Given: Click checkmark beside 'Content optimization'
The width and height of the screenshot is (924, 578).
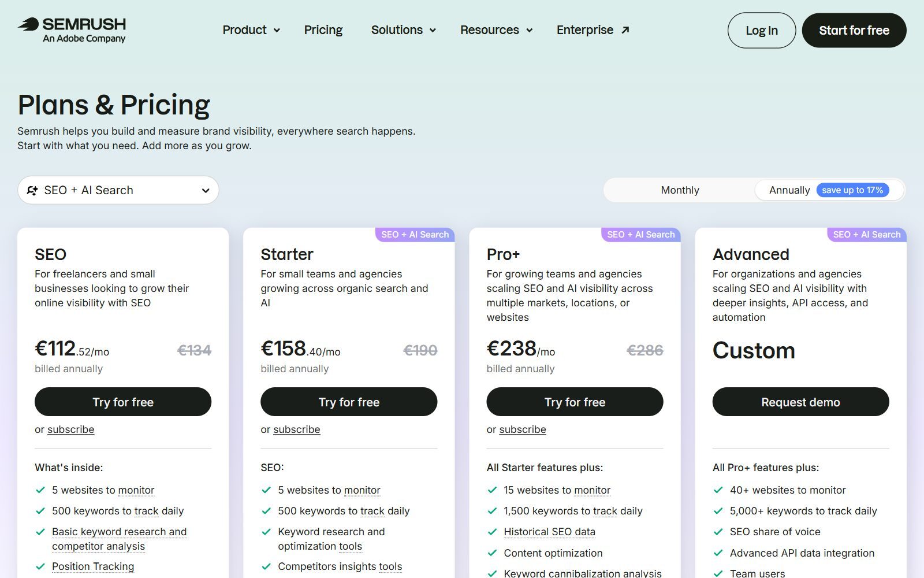Looking at the screenshot, I should click(x=492, y=553).
